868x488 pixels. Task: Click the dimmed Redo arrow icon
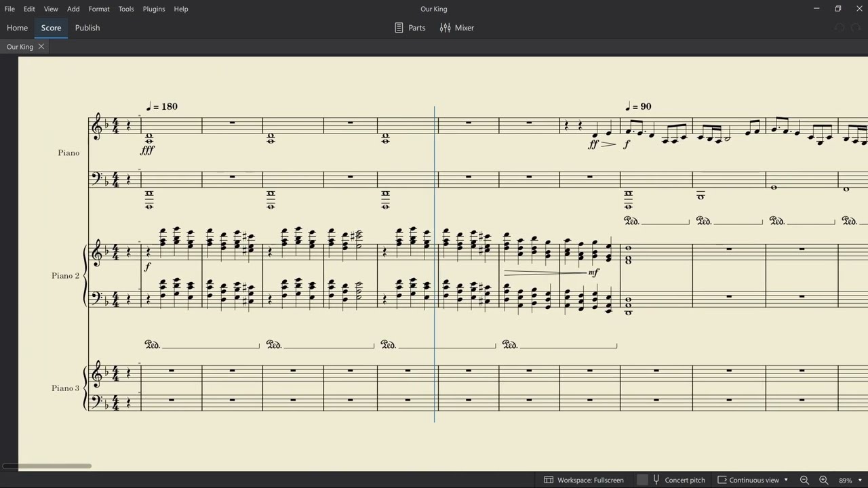point(857,28)
